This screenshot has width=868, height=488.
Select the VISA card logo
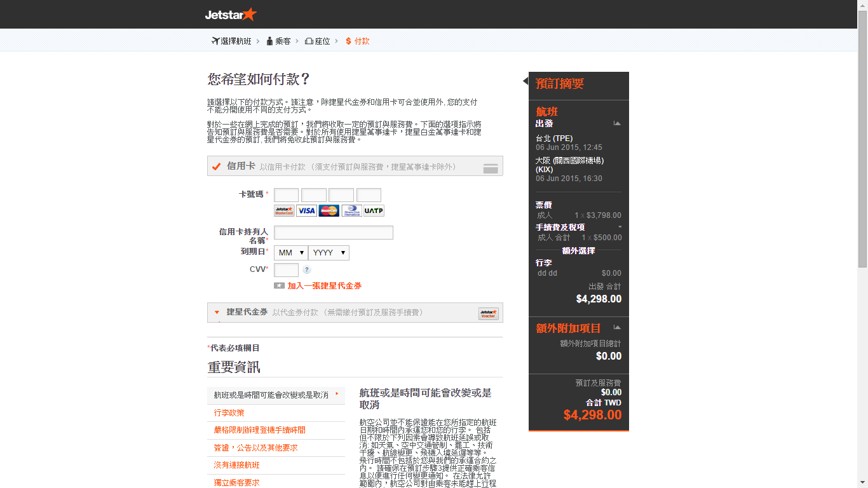coord(306,211)
